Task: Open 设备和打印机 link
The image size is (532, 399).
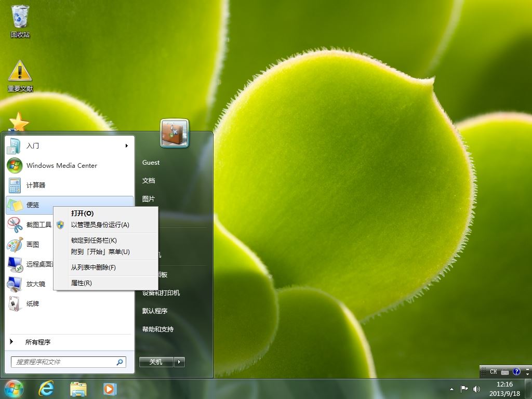Action: [x=162, y=293]
